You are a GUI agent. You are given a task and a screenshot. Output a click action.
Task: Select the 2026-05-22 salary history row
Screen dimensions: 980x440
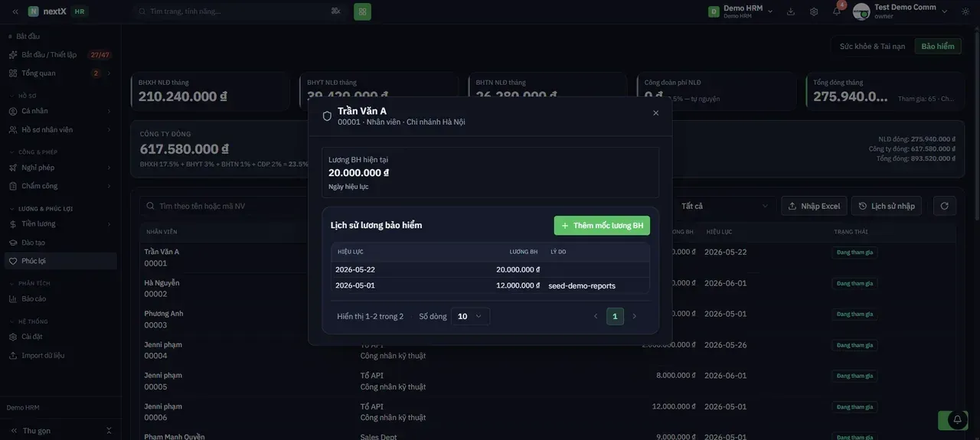[490, 269]
